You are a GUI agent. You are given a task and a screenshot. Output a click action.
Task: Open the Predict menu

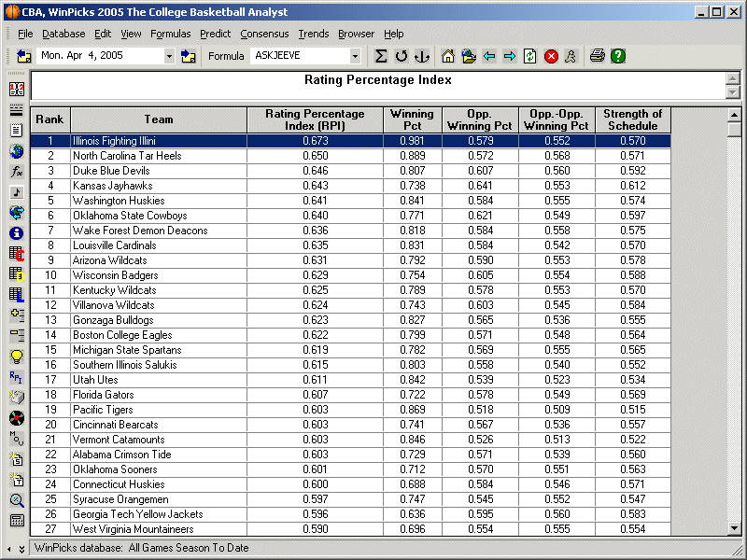coord(216,34)
